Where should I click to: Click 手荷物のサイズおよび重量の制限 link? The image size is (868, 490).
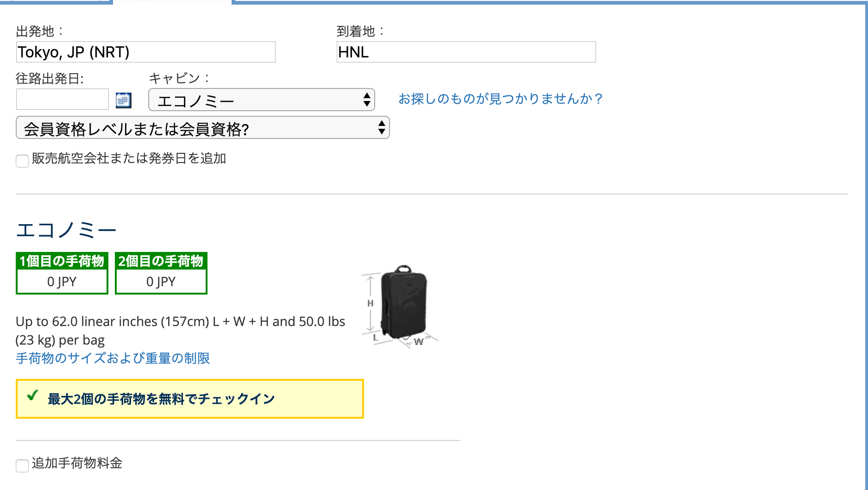[113, 358]
